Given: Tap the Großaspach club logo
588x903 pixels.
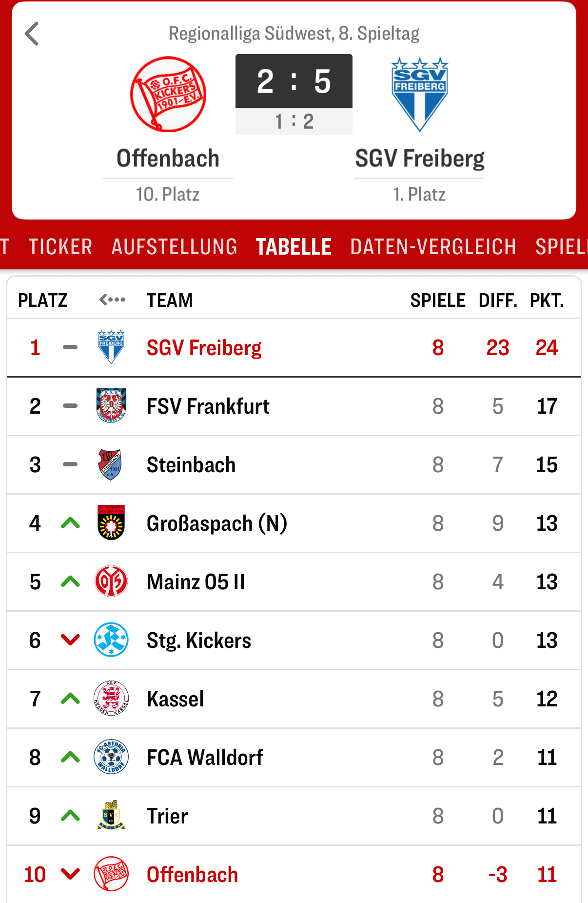Looking at the screenshot, I should pyautogui.click(x=111, y=522).
